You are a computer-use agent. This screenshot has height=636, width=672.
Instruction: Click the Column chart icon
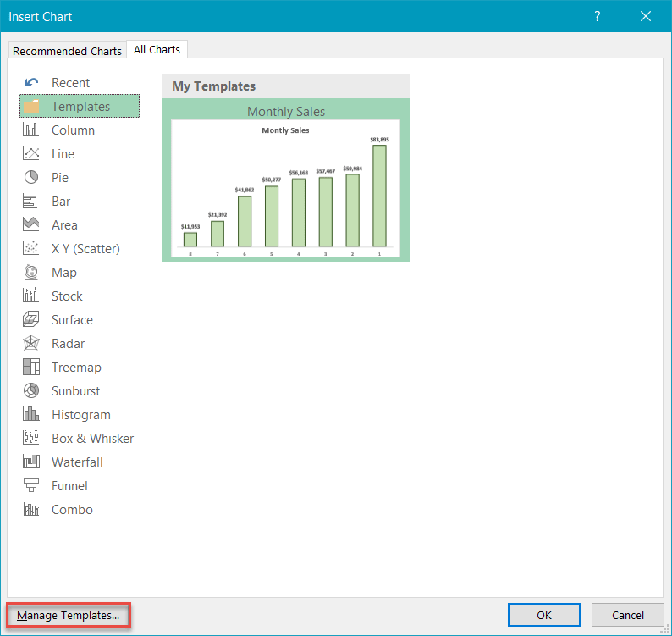[30, 130]
